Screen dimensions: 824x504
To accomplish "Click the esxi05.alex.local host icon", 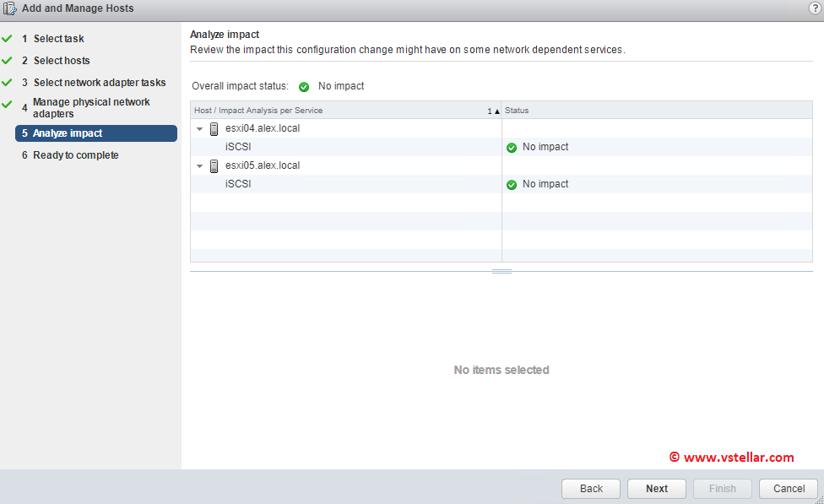I will pyautogui.click(x=214, y=166).
